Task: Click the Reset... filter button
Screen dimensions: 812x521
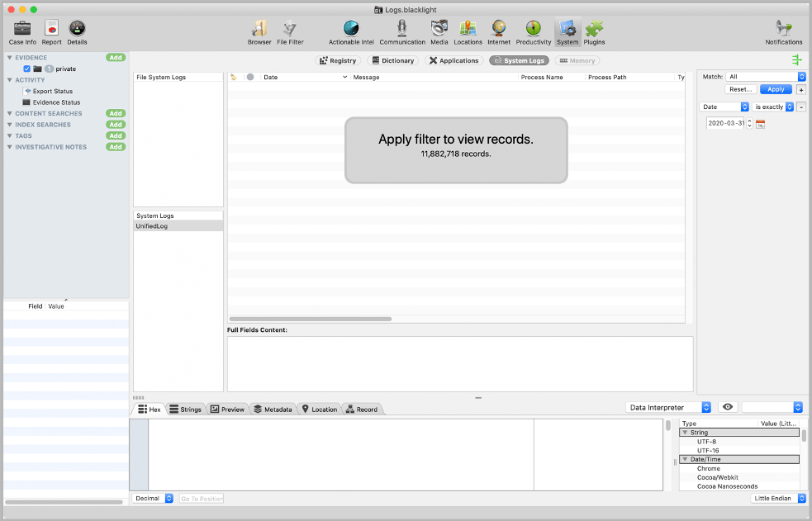Action: pyautogui.click(x=740, y=89)
